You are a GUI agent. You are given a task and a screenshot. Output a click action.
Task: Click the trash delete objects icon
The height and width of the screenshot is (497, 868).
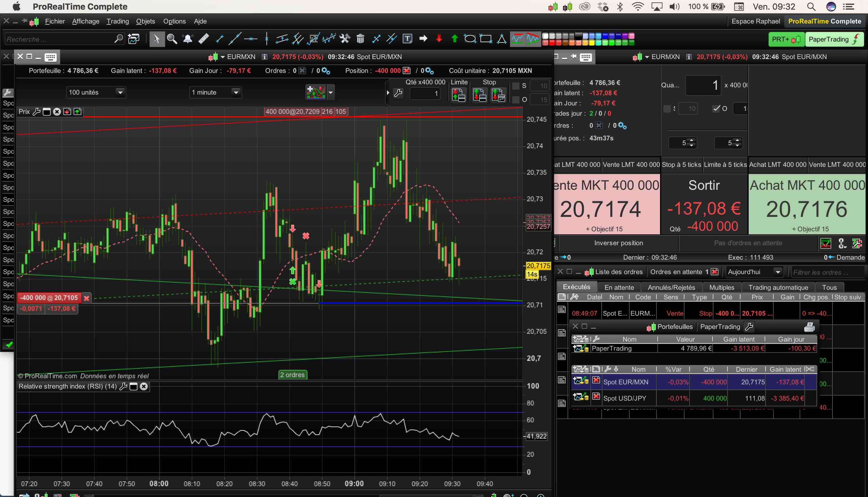[360, 39]
